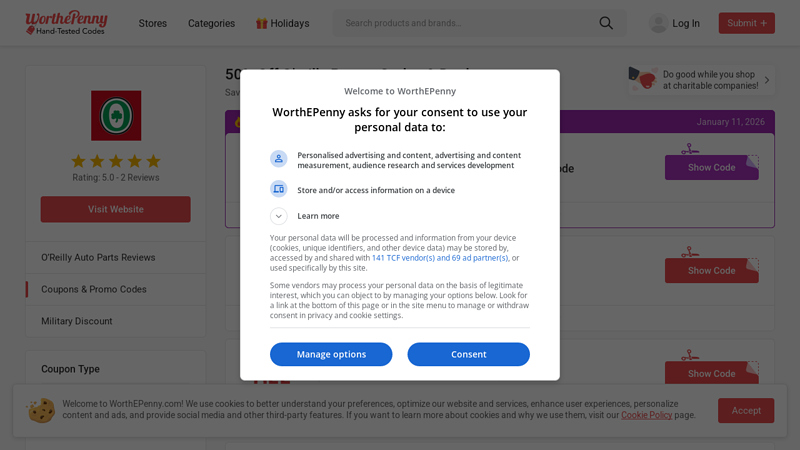Click the user avatar icon
Viewport: 800px width, 450px height.
point(658,23)
